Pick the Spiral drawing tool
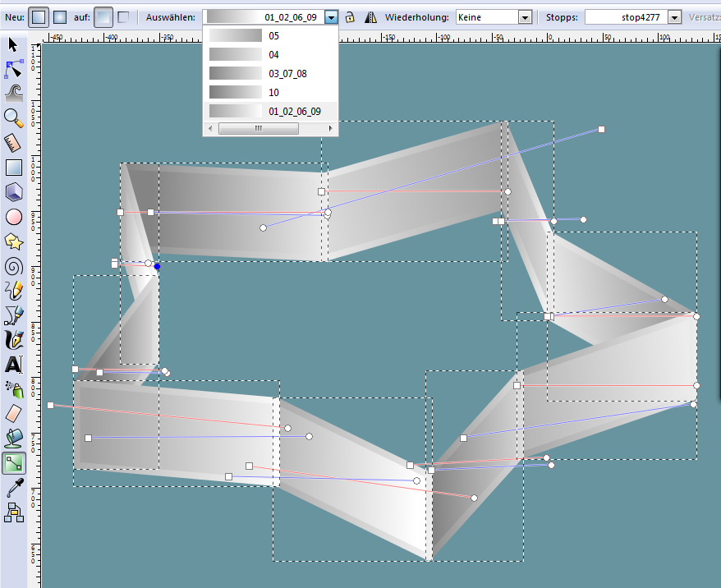The image size is (721, 588). click(13, 265)
